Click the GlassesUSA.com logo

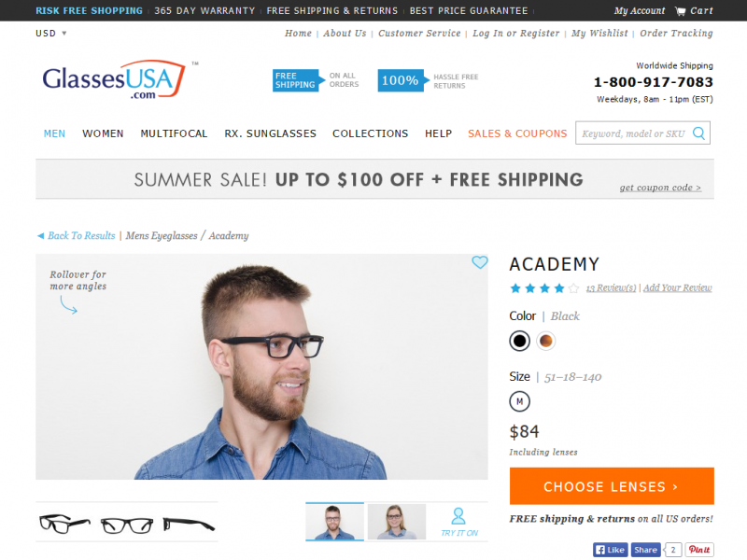(x=114, y=79)
